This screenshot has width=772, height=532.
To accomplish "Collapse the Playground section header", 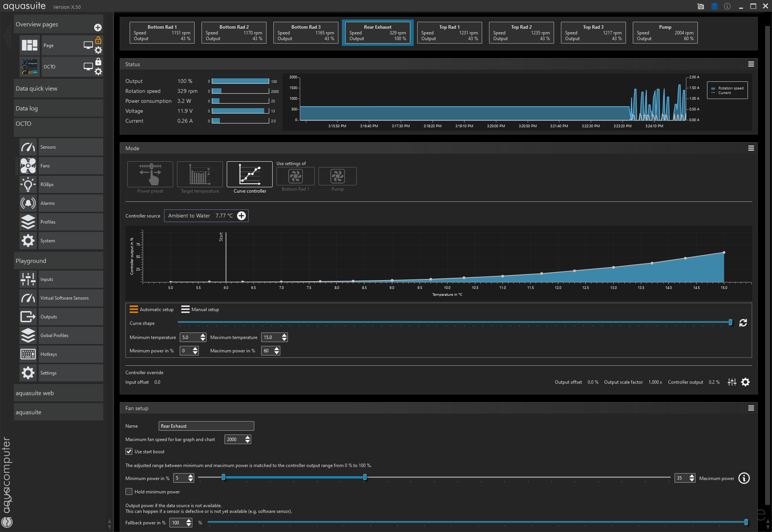I will 59,261.
